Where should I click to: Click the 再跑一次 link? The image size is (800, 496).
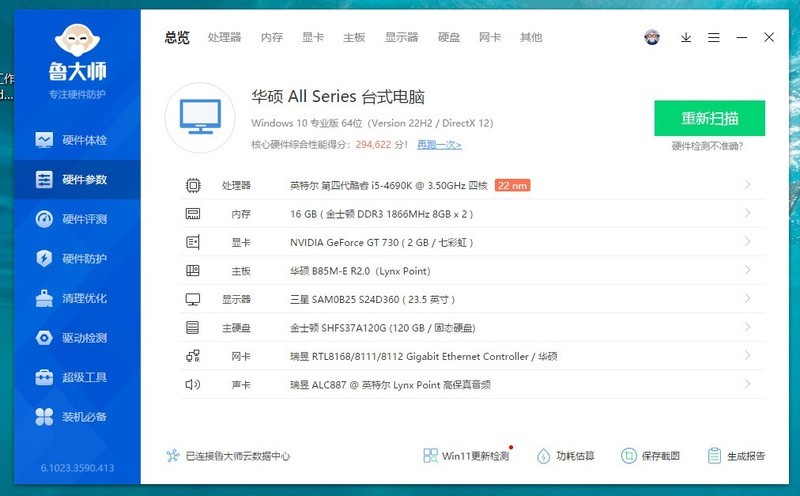(x=439, y=145)
